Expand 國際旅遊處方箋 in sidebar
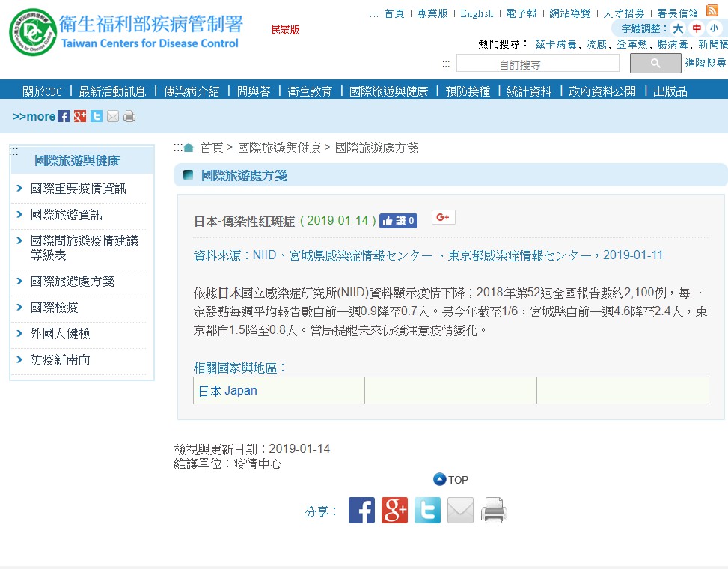The height and width of the screenshot is (569, 728). 72,281
